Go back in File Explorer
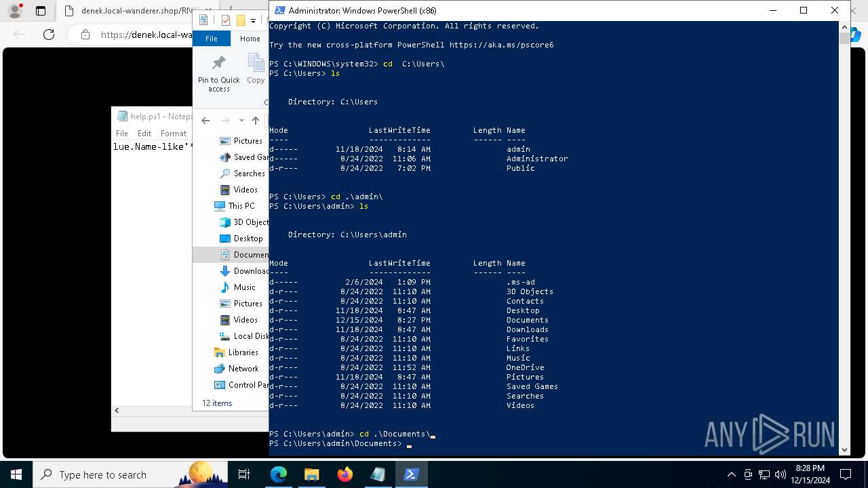 [205, 121]
